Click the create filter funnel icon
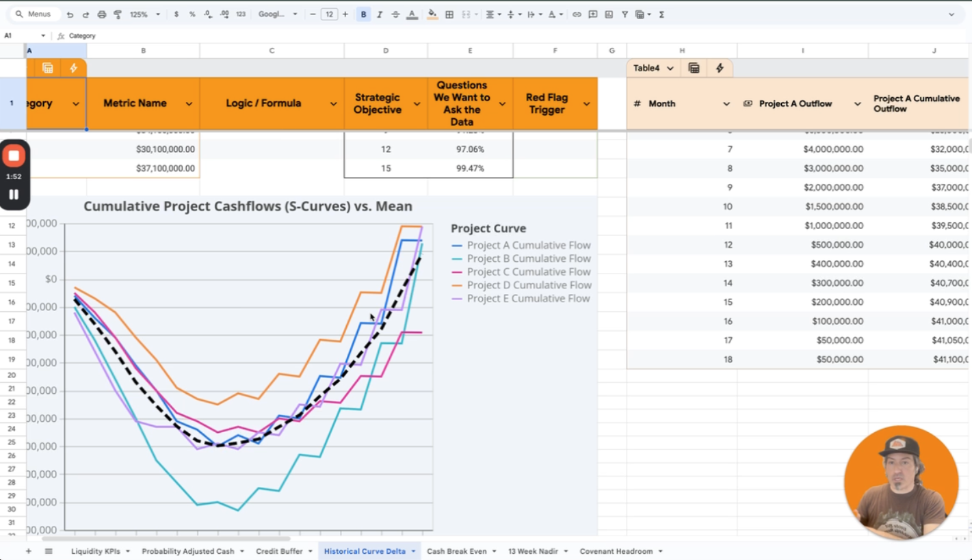The height and width of the screenshot is (560, 972). tap(625, 14)
